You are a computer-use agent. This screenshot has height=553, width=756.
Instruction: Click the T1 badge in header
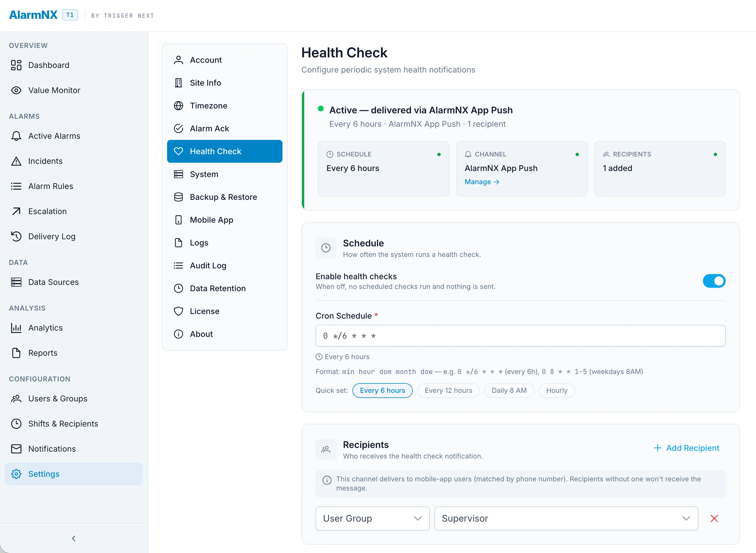pos(70,15)
